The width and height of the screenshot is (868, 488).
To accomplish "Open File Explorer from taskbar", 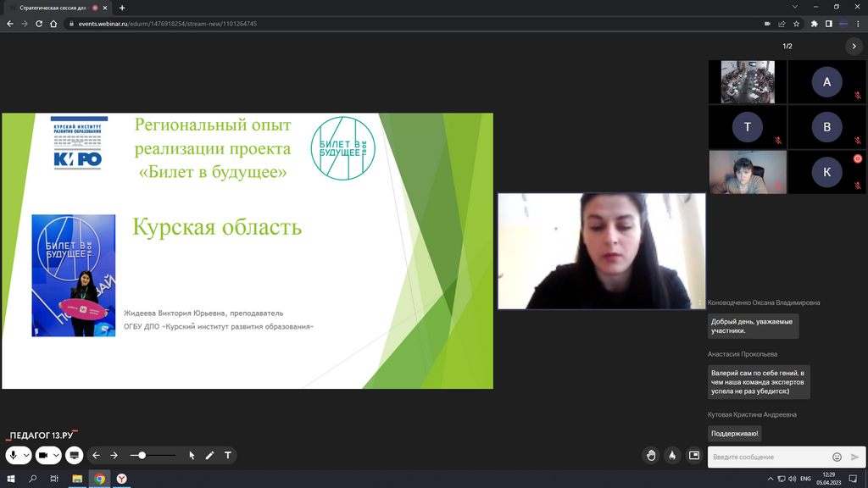I will click(77, 479).
